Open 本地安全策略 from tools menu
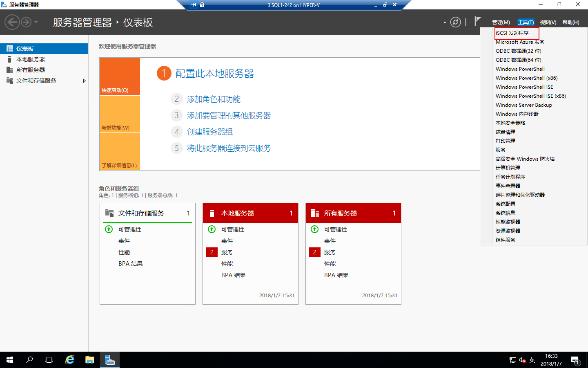Screen dimensions: 588x368 (510, 123)
